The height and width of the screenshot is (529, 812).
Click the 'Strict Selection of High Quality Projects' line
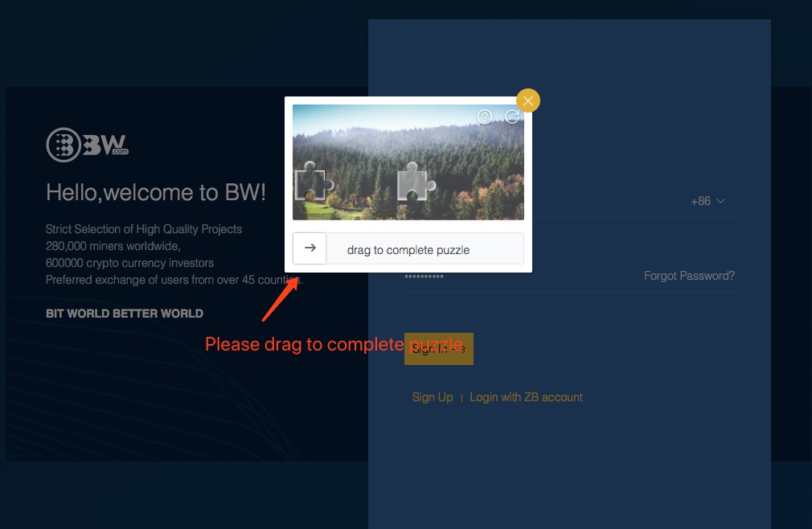click(144, 229)
